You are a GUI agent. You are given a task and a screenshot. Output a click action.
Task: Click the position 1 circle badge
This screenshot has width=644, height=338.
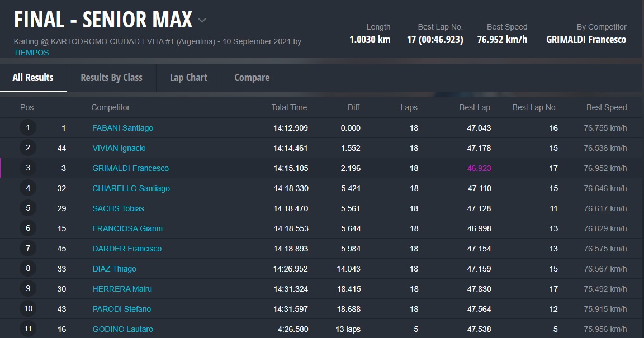pyautogui.click(x=28, y=128)
